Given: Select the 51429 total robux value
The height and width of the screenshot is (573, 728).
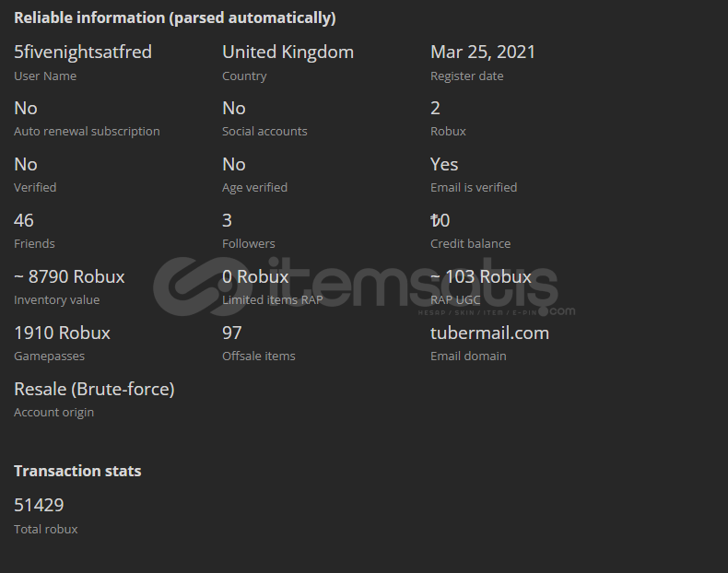Looking at the screenshot, I should (39, 505).
